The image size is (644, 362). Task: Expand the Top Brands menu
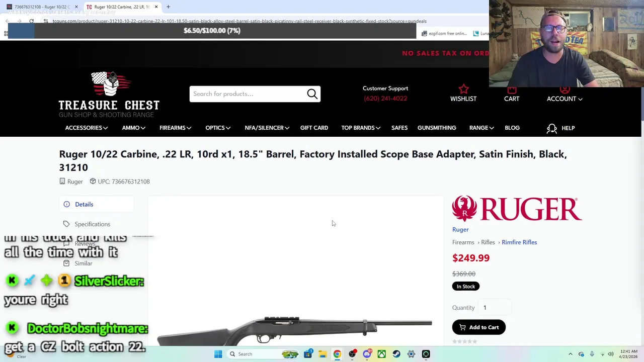(x=360, y=128)
